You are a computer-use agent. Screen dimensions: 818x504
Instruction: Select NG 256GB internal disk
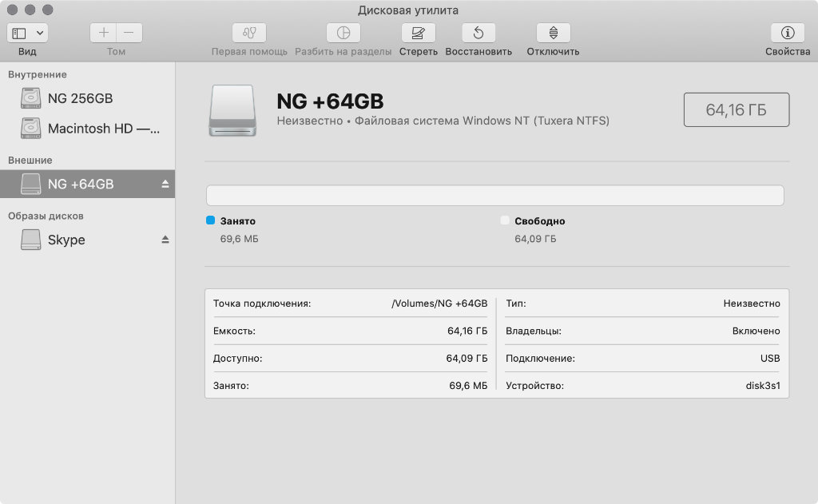[x=88, y=98]
